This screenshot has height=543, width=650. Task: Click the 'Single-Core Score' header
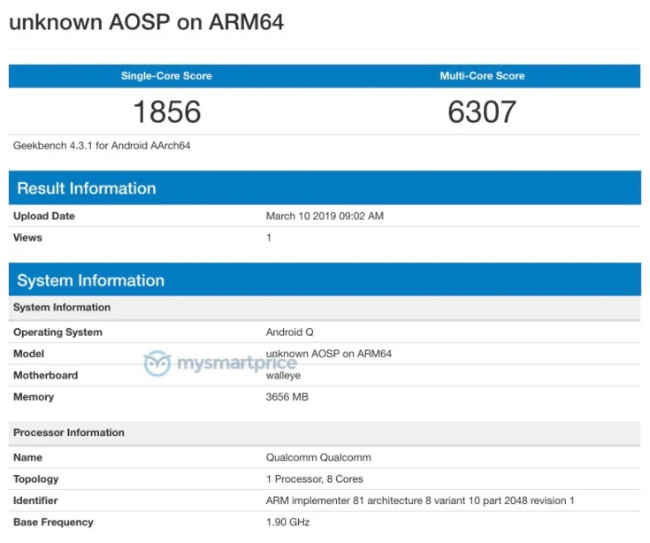(166, 76)
